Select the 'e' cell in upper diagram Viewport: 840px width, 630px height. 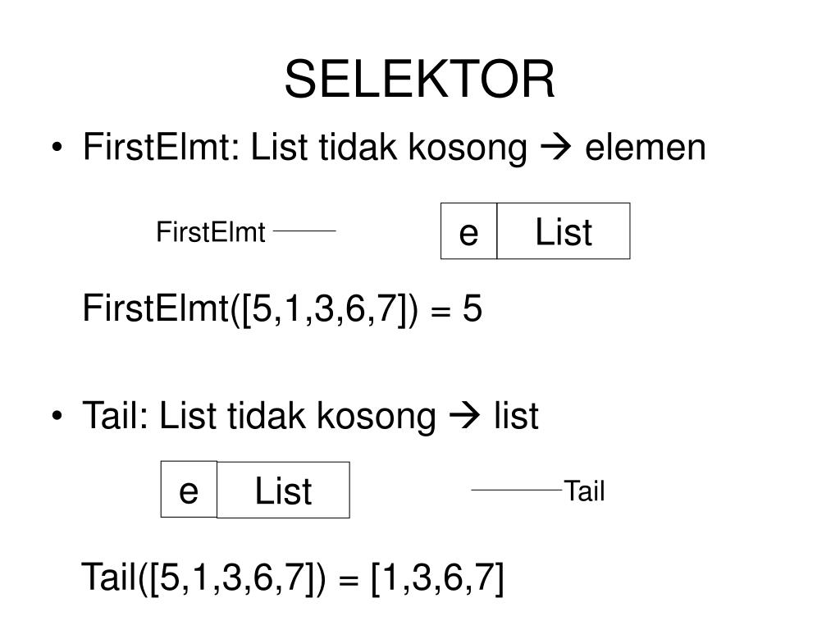coord(468,231)
